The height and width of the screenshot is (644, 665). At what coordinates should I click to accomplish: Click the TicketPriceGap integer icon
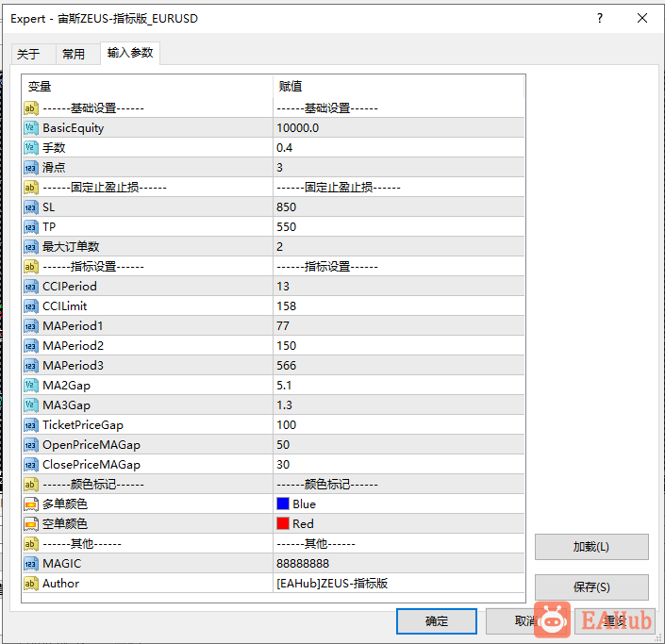(31, 425)
